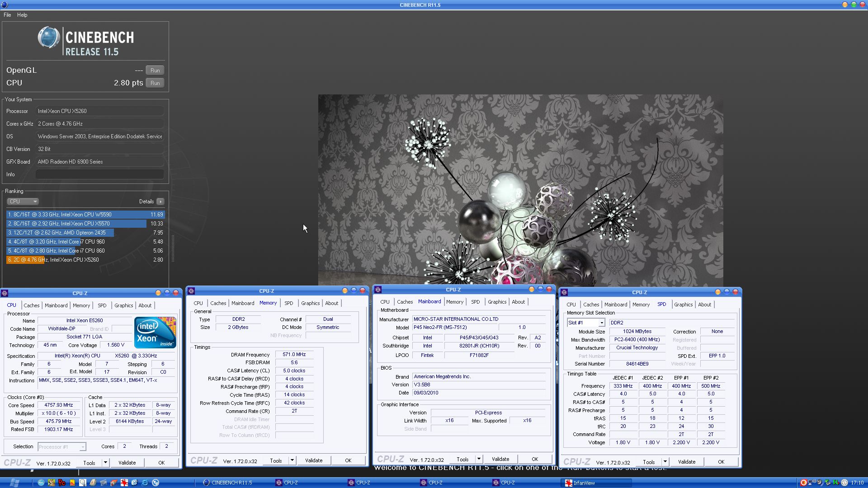
Task: Open the CPU ranking type dropdown
Action: [23, 202]
